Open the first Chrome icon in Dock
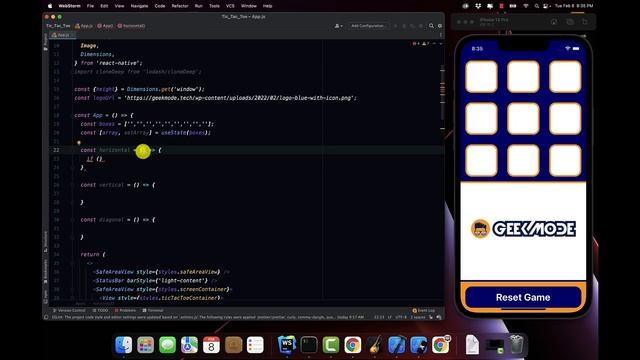 coord(352,345)
